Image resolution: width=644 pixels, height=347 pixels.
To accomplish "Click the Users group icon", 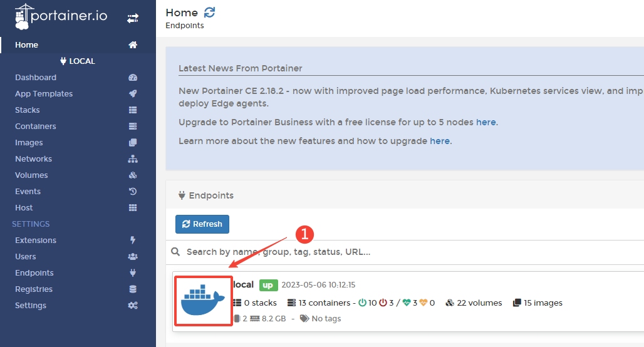I will click(x=133, y=257).
